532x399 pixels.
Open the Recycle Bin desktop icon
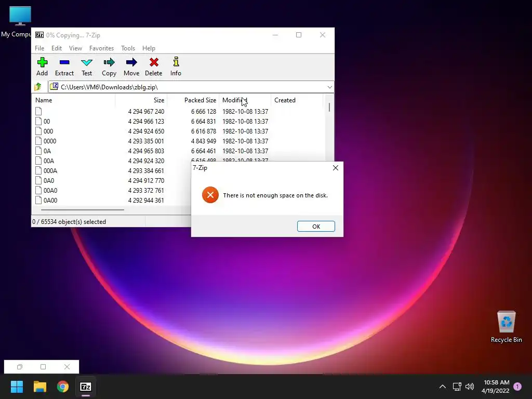pos(506,327)
